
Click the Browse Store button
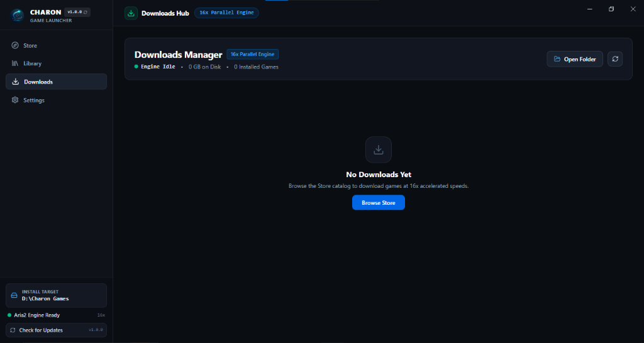click(378, 203)
